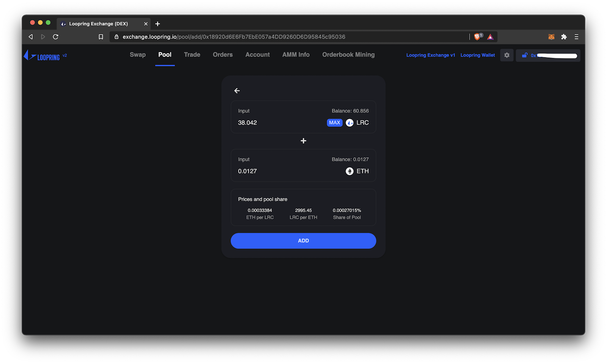Click the back arrow in pool card
Screen dimensions: 607x364
tap(237, 91)
